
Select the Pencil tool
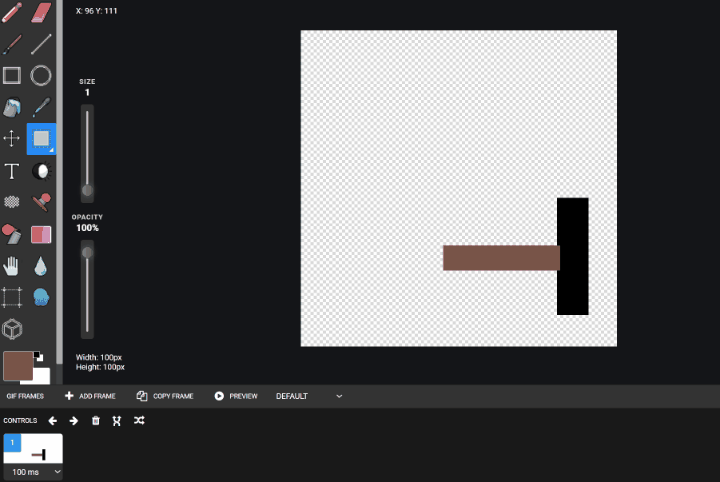[x=12, y=12]
